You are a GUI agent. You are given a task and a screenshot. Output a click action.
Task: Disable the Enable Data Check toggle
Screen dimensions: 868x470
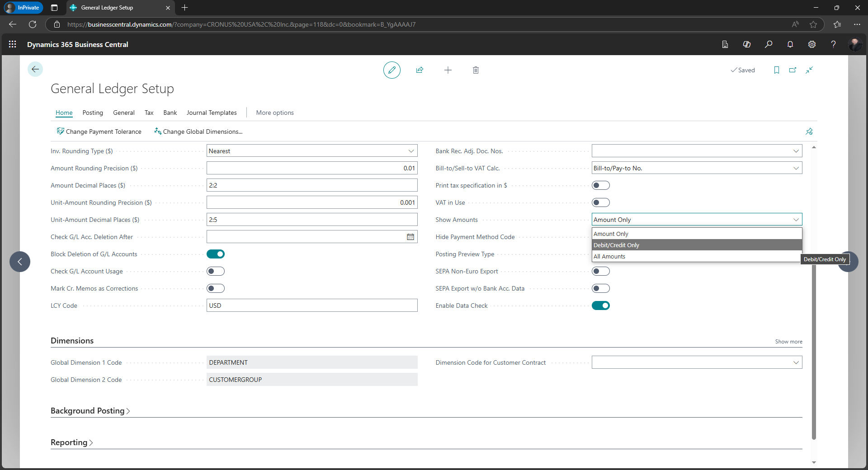point(601,305)
